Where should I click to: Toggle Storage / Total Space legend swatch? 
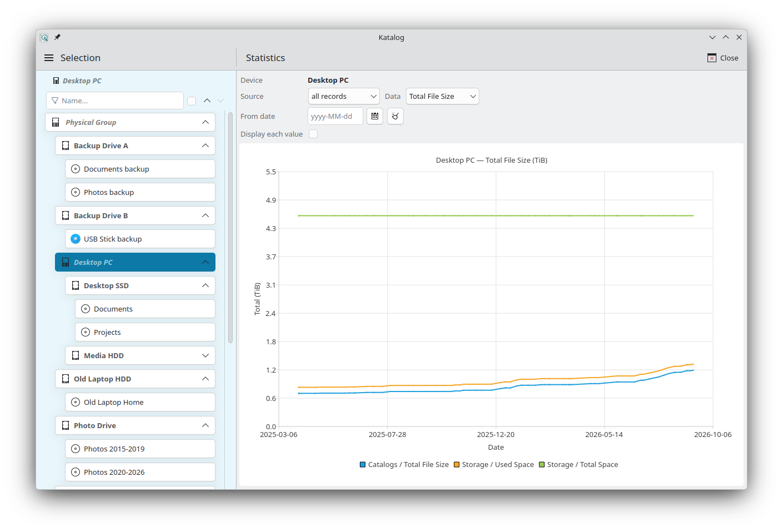pyautogui.click(x=542, y=465)
